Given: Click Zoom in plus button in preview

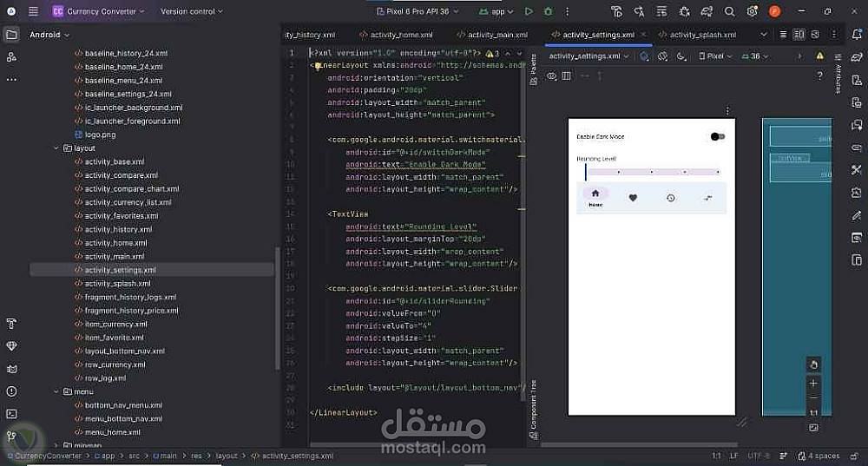Looking at the screenshot, I should (x=813, y=383).
